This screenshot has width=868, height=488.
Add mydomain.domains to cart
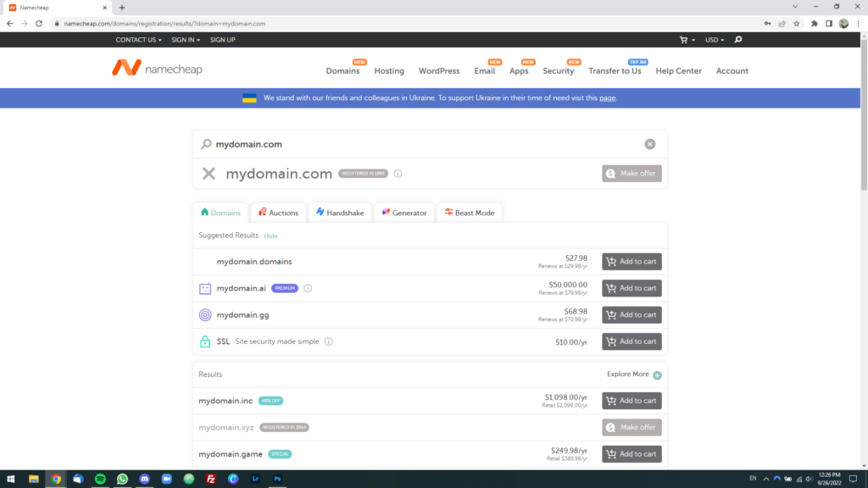pyautogui.click(x=632, y=262)
